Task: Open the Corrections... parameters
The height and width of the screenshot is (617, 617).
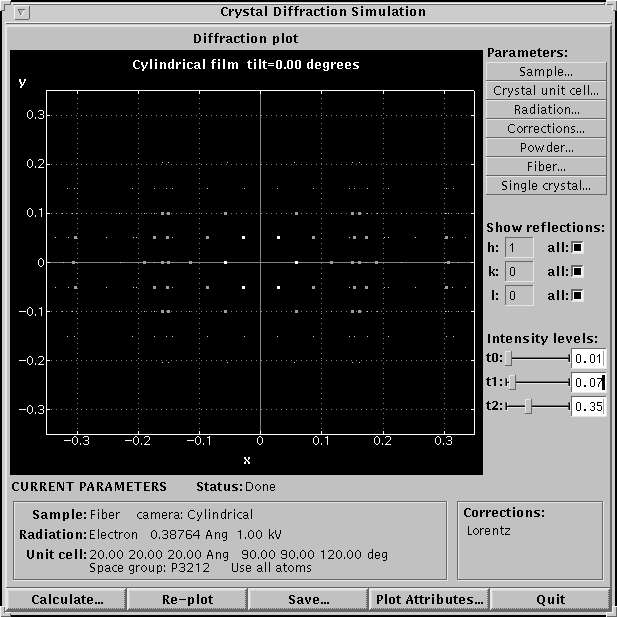Action: coord(546,128)
